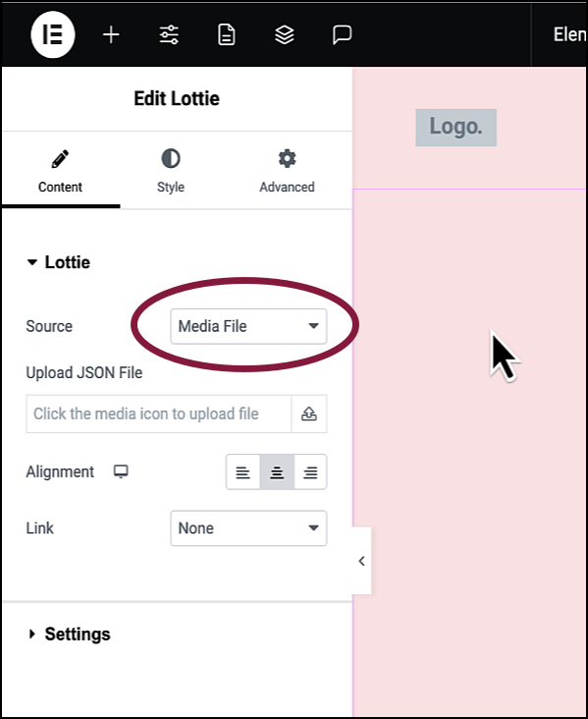
Task: Switch to the Advanced tab
Action: (x=287, y=171)
